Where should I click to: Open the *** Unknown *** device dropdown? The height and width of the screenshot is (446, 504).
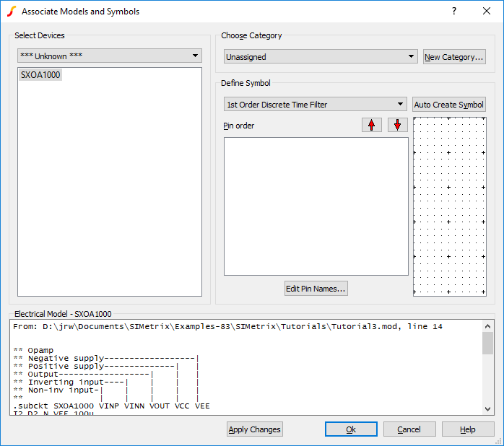click(110, 56)
